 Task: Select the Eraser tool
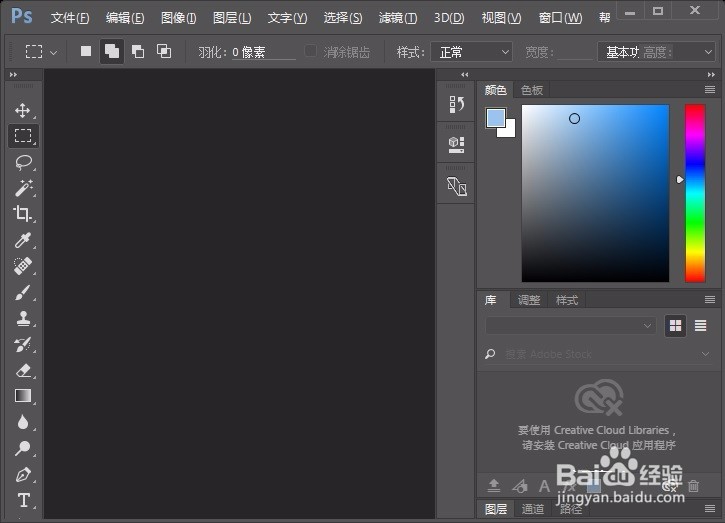23,370
